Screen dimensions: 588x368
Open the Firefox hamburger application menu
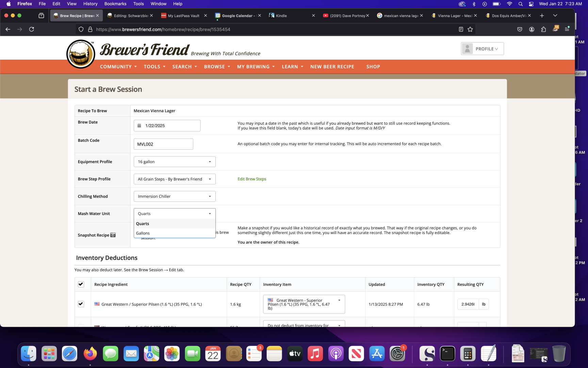(567, 29)
